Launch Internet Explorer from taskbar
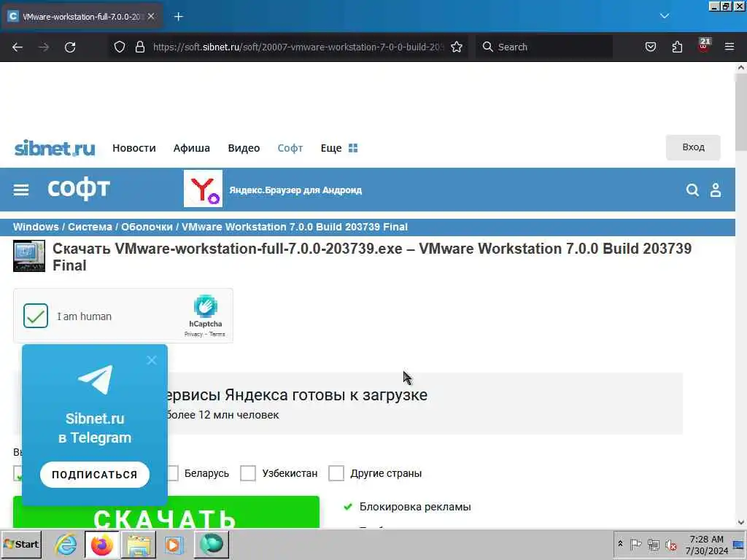The height and width of the screenshot is (560, 747). (65, 544)
